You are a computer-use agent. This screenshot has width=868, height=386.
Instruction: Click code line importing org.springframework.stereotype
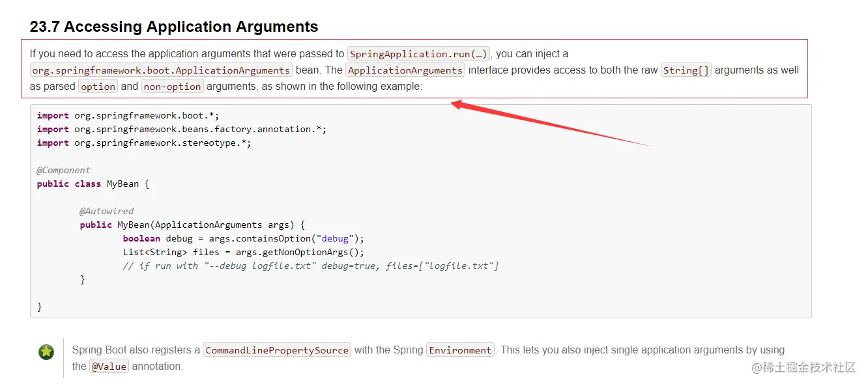pyautogui.click(x=144, y=143)
